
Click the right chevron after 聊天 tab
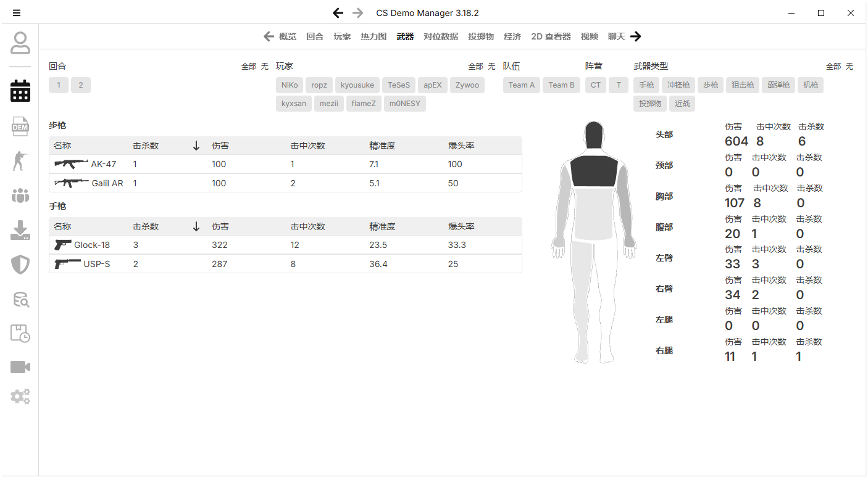pyautogui.click(x=635, y=36)
